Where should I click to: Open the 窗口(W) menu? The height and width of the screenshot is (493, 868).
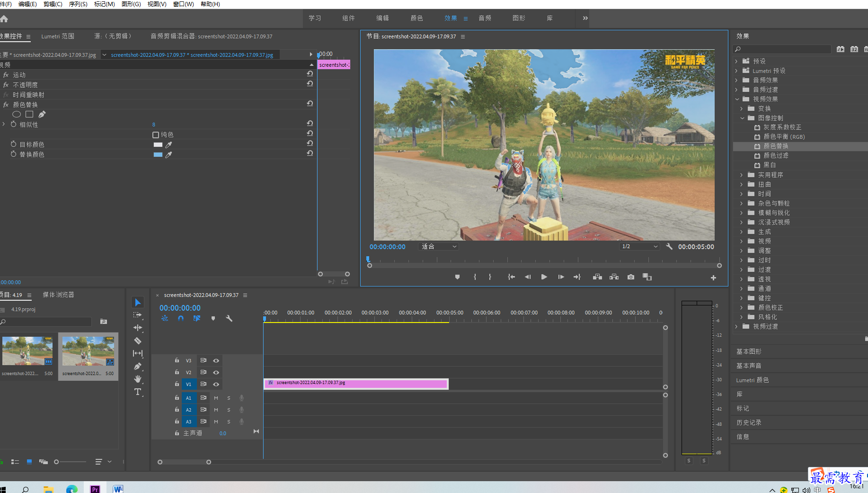point(183,4)
